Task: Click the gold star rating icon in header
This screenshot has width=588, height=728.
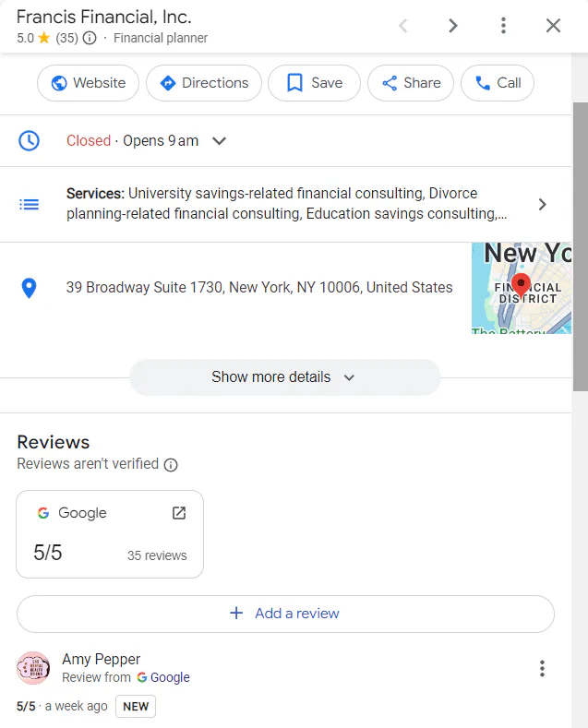Action: pos(44,37)
